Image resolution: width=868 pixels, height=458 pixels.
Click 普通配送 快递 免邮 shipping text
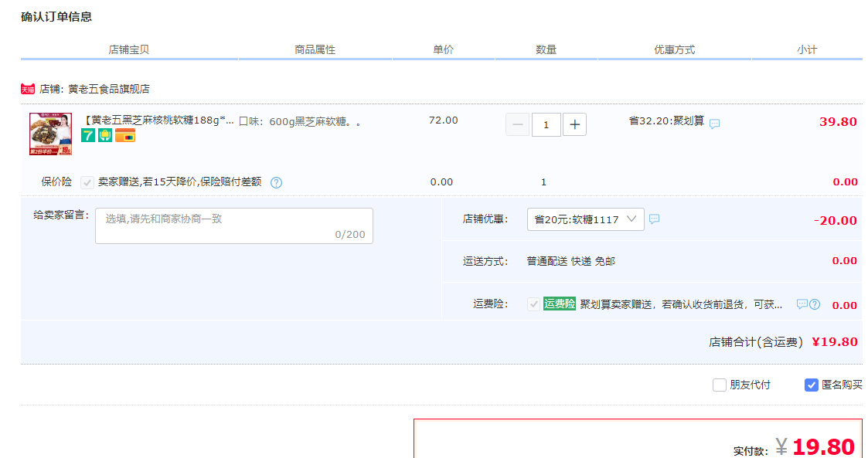click(x=570, y=262)
